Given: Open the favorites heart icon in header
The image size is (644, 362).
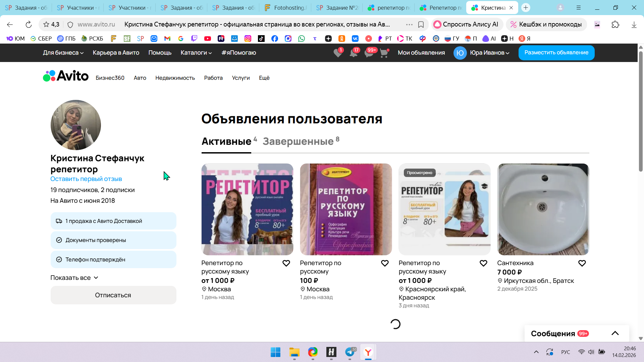Looking at the screenshot, I should [338, 53].
